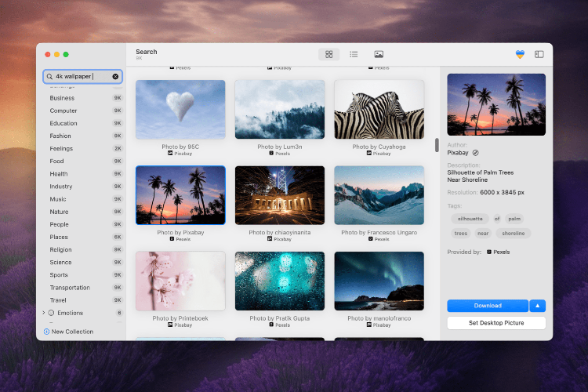This screenshot has height=392, width=588.
Task: Switch to grid view icon
Action: 328,54
